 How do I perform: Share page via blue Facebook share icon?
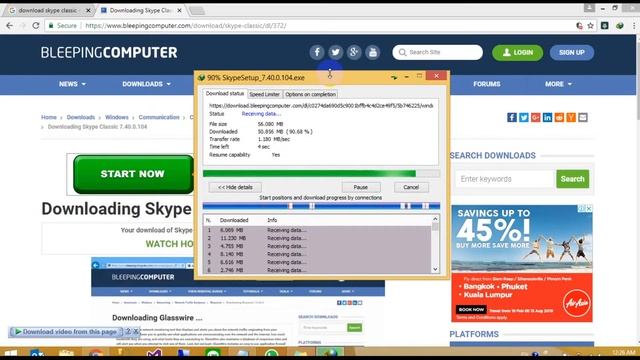click(512, 118)
